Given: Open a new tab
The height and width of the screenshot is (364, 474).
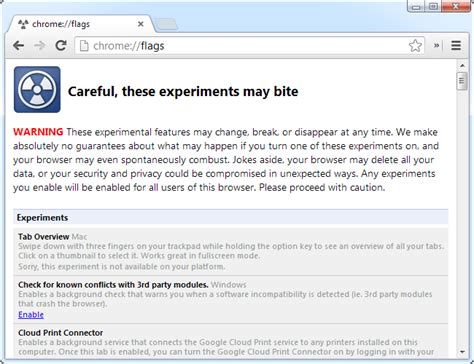Looking at the screenshot, I should tap(166, 24).
